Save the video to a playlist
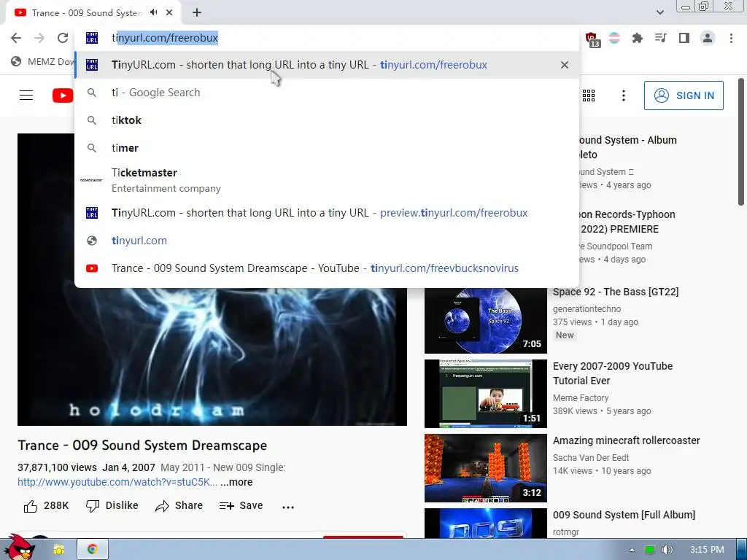 pyautogui.click(x=241, y=506)
